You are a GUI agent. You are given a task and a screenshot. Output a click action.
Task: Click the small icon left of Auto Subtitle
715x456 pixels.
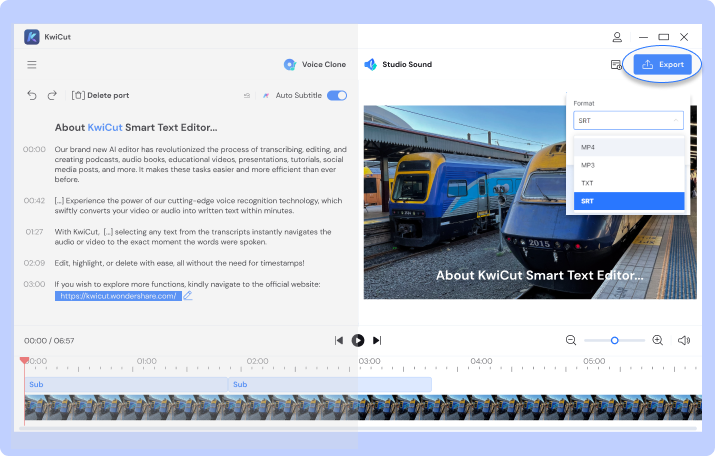tap(247, 95)
